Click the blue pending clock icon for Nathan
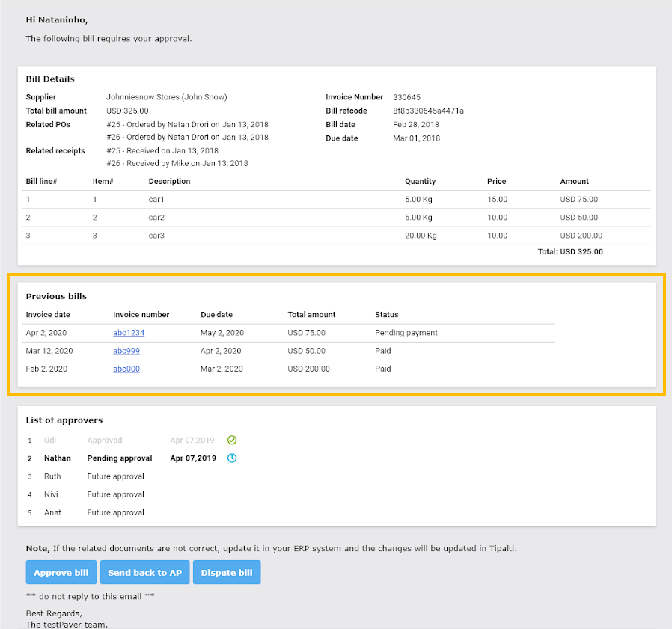This screenshot has height=629, width=672. [x=232, y=458]
